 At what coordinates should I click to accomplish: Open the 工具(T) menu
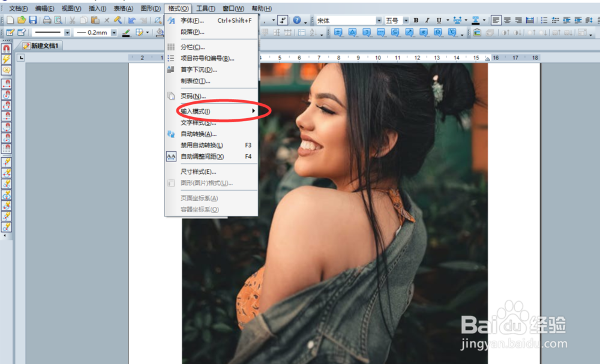205,8
